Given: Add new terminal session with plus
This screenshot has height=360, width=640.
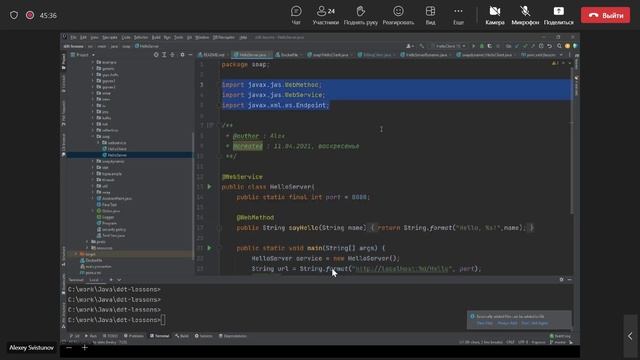Looking at the screenshot, I should tap(111, 280).
